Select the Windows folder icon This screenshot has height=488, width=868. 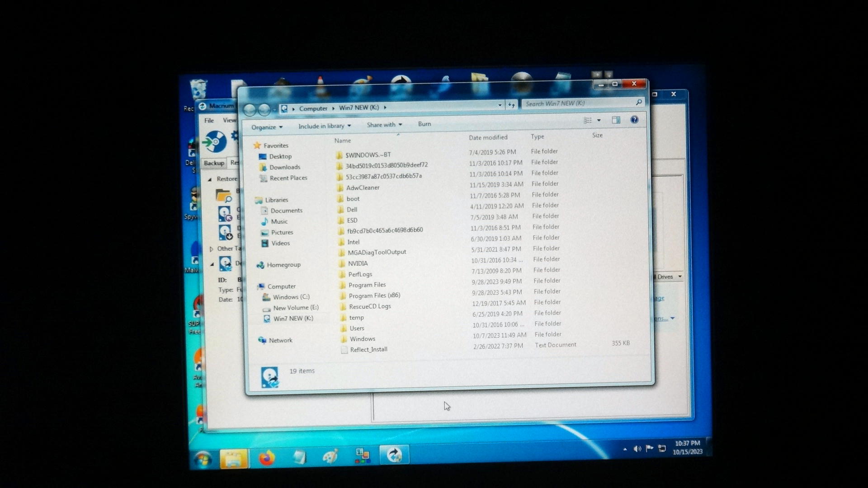[344, 339]
